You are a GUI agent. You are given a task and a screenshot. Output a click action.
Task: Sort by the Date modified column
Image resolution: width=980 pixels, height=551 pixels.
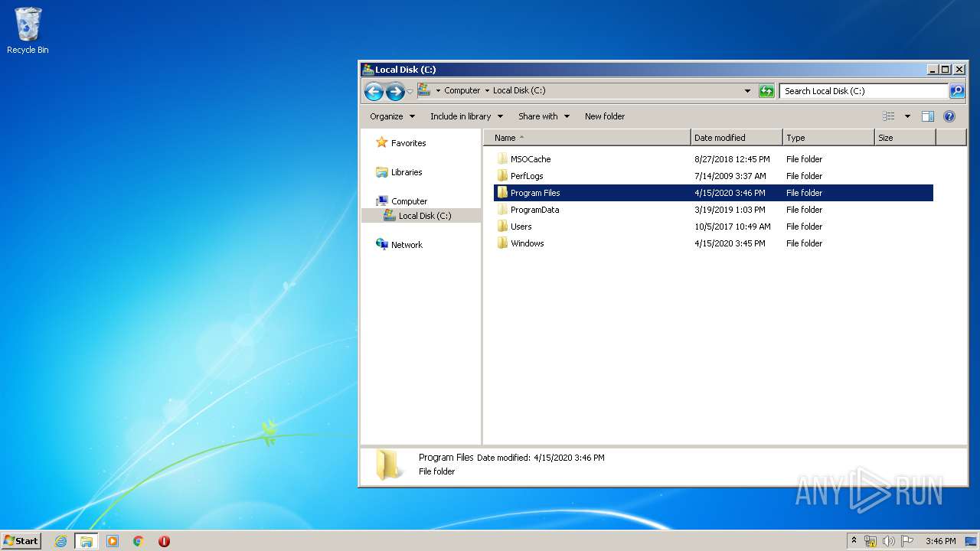click(x=737, y=138)
